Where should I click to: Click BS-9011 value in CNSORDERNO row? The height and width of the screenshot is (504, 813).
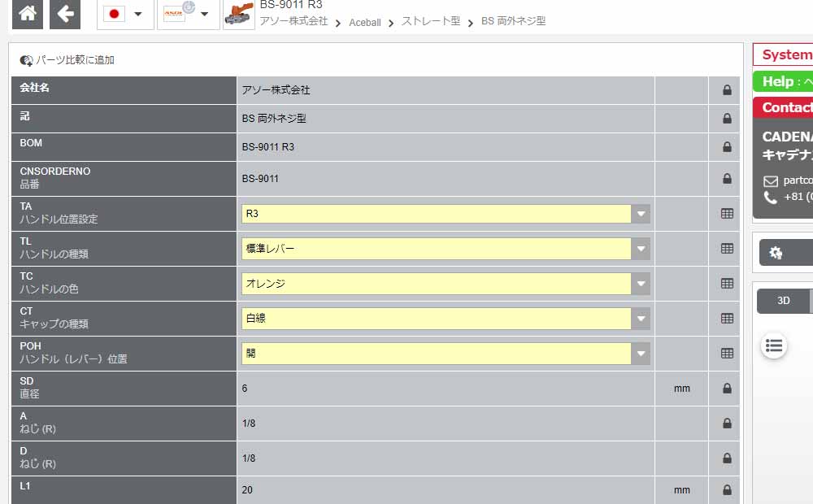[x=260, y=179]
